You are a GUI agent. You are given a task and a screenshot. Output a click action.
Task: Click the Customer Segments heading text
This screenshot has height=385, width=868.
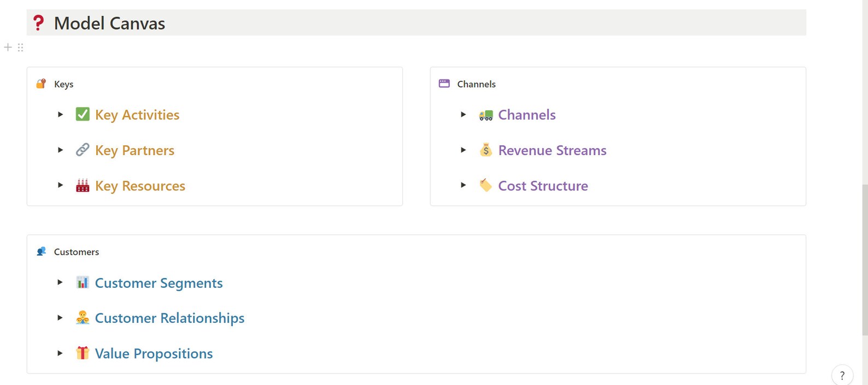pos(159,283)
